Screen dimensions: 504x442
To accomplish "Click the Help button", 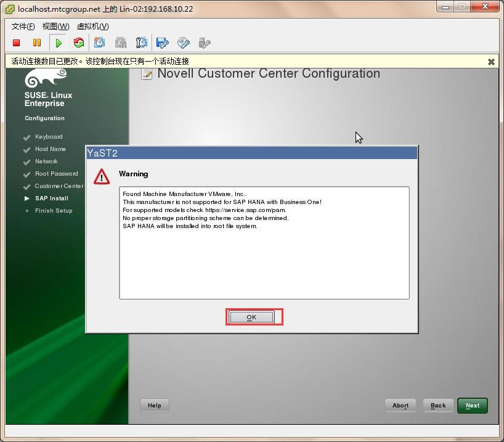I will tap(155, 406).
